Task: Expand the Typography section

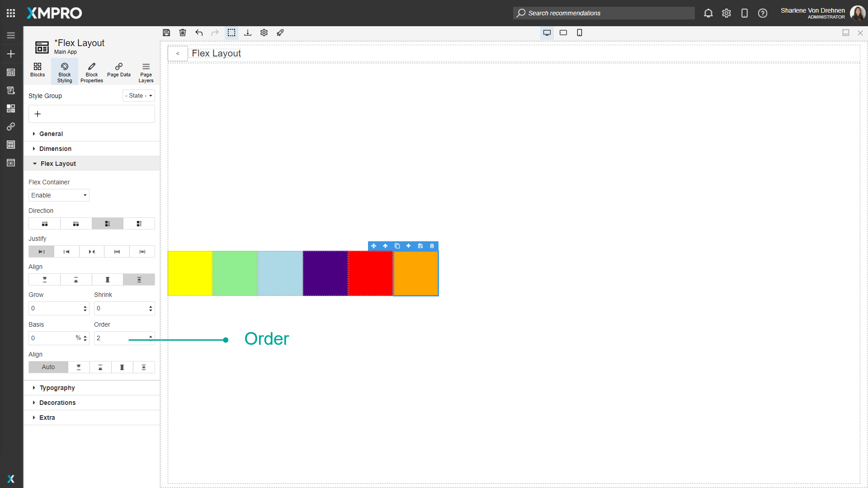Action: (57, 387)
